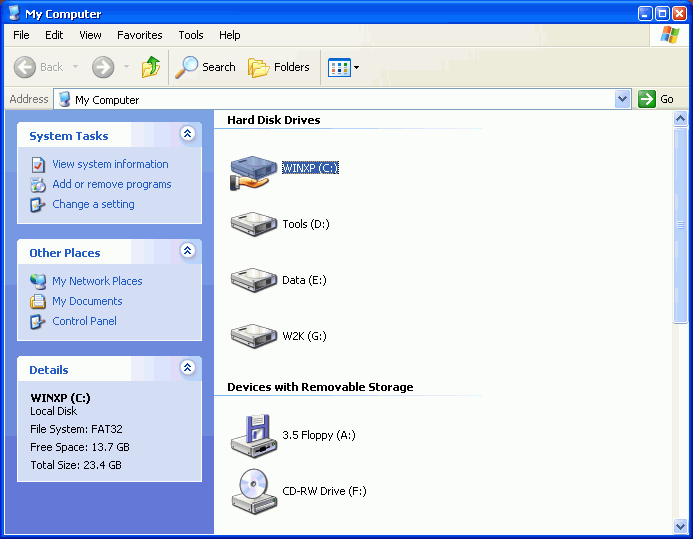Collapse the System Tasks panel
Screen dimensions: 693x539
tap(187, 134)
